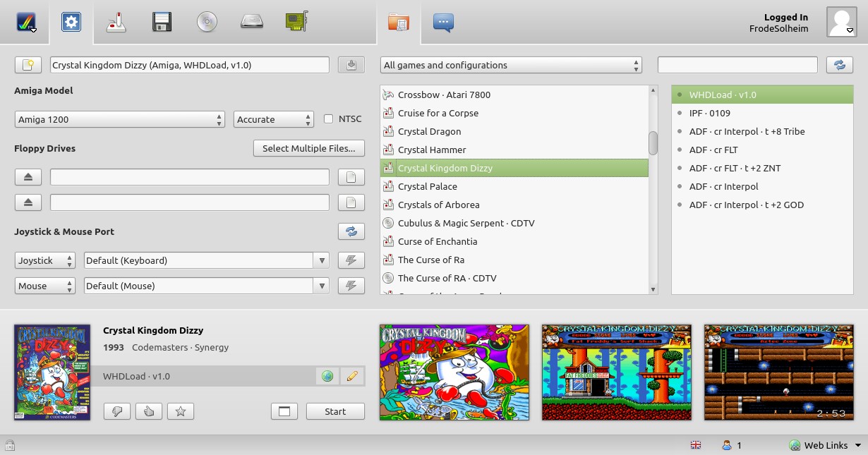Open the expansion hardware tab

pyautogui.click(x=297, y=23)
